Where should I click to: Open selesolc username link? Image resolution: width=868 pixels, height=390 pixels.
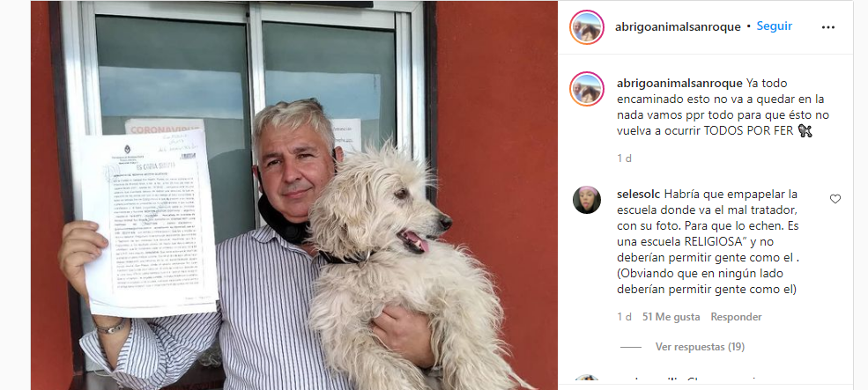pos(638,195)
